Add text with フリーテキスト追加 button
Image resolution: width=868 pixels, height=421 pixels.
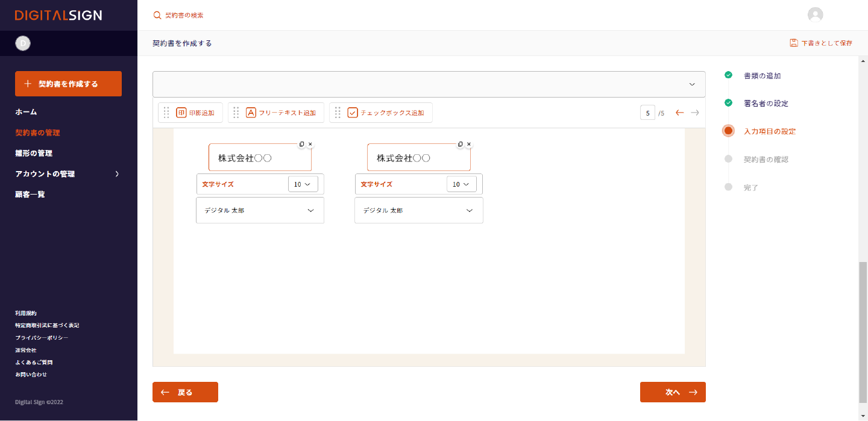coord(276,113)
